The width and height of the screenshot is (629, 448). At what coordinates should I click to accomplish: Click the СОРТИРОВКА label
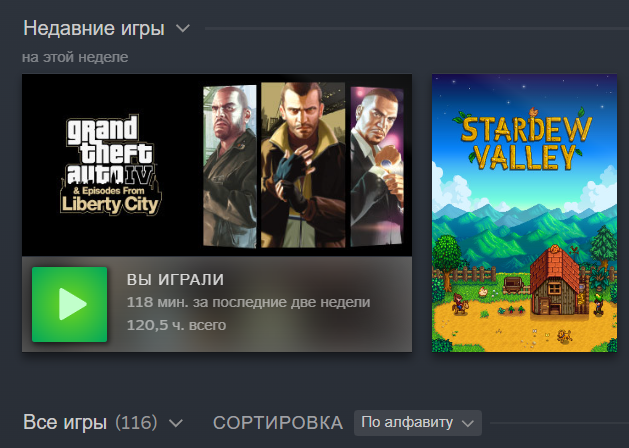point(278,423)
